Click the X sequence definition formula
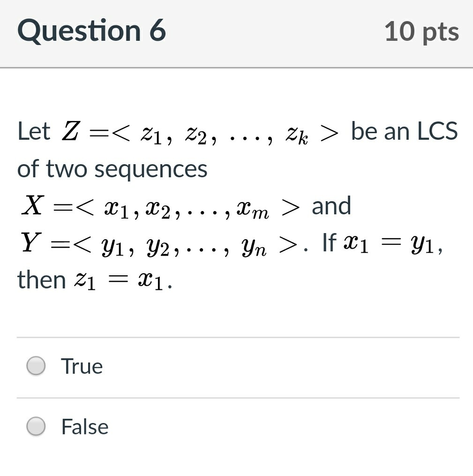Image resolution: width=473 pixels, height=476 pixels. coord(161,207)
